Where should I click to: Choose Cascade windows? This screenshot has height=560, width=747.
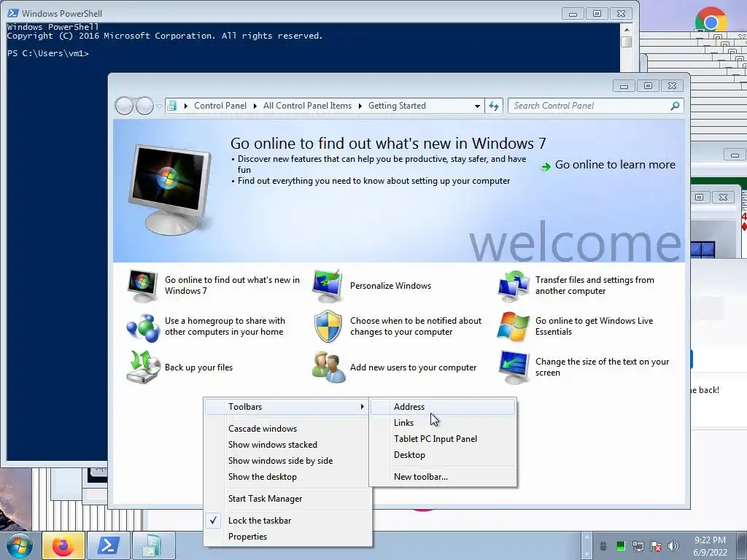pyautogui.click(x=286, y=429)
